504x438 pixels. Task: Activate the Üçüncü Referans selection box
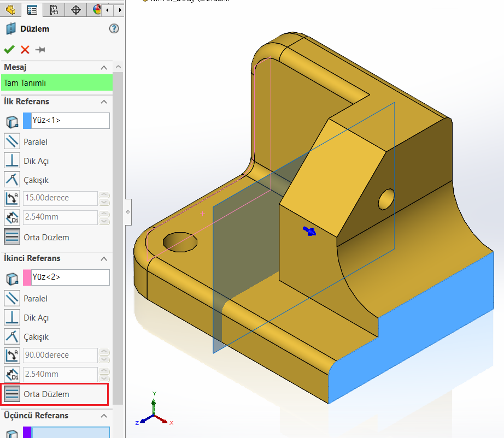pyautogui.click(x=70, y=433)
